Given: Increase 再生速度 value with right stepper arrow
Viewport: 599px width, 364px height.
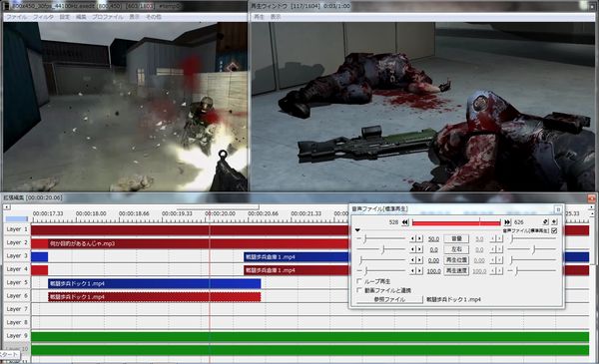Looking at the screenshot, I should [x=420, y=271].
